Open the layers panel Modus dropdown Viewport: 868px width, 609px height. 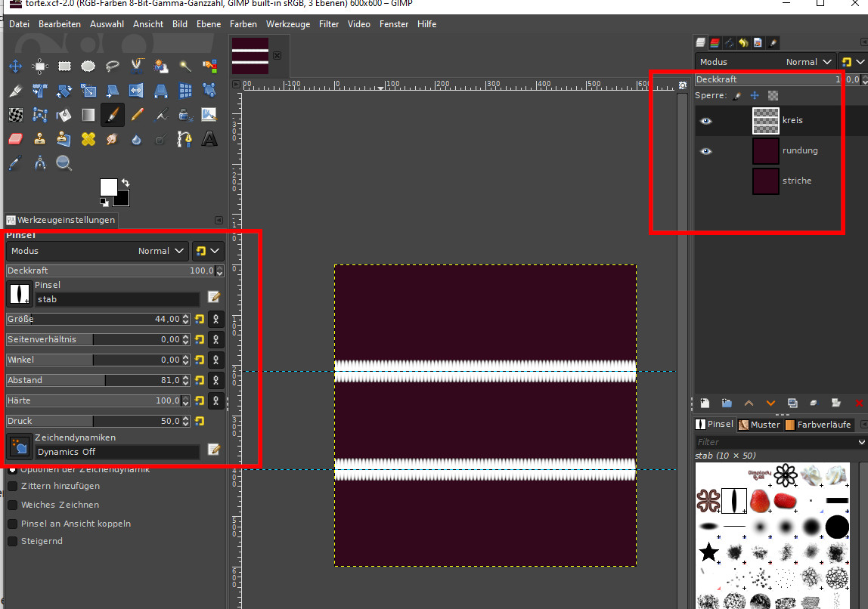766,62
